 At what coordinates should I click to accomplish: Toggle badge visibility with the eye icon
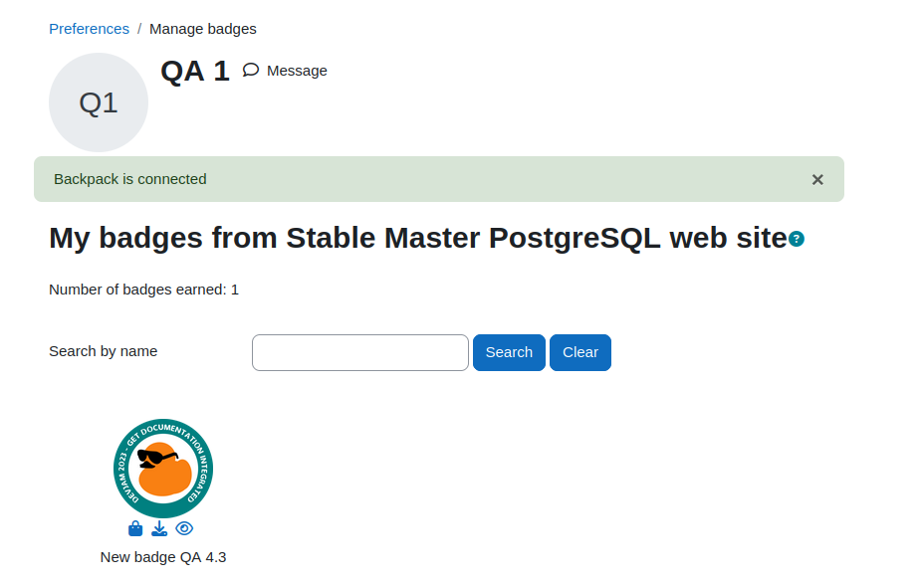coord(184,528)
